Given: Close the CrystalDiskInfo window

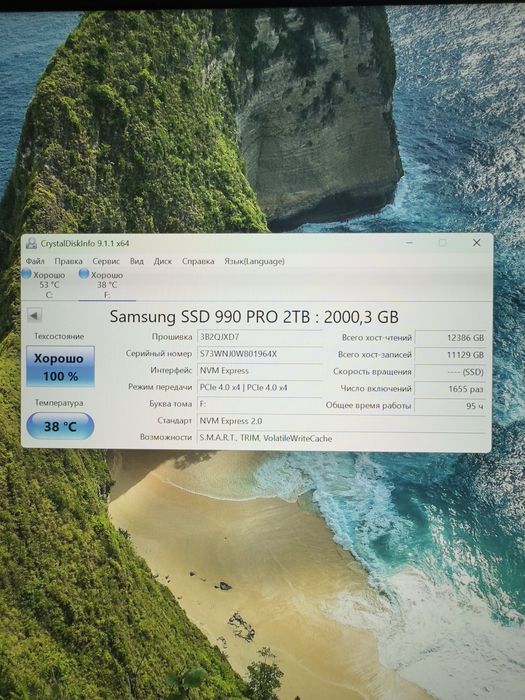Looking at the screenshot, I should (x=477, y=242).
